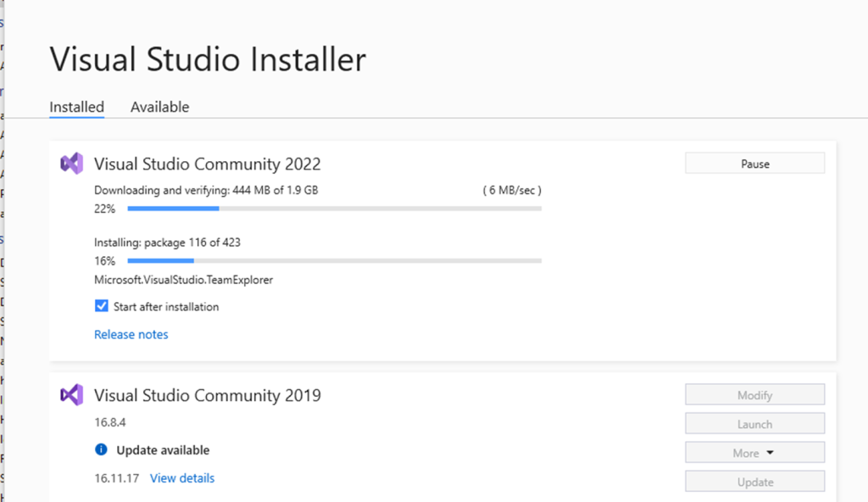Image resolution: width=868 pixels, height=502 pixels.
Task: Click the Update available status text
Action: (x=163, y=450)
